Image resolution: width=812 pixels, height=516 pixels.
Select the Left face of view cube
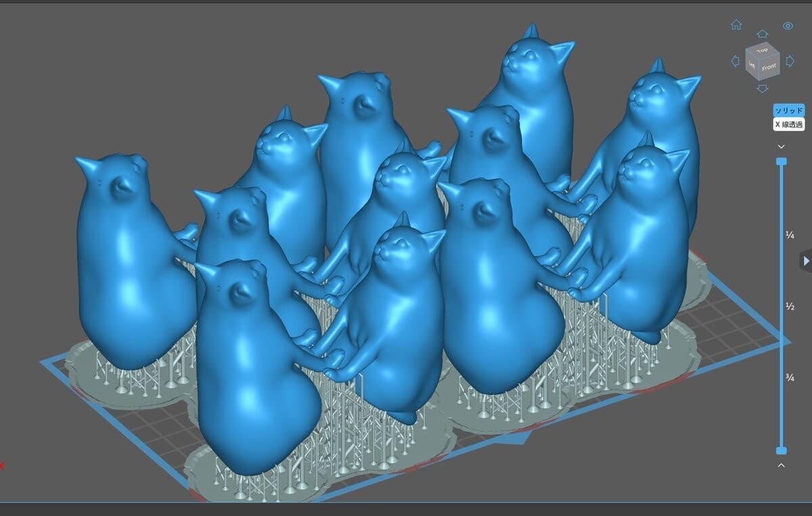[x=752, y=64]
